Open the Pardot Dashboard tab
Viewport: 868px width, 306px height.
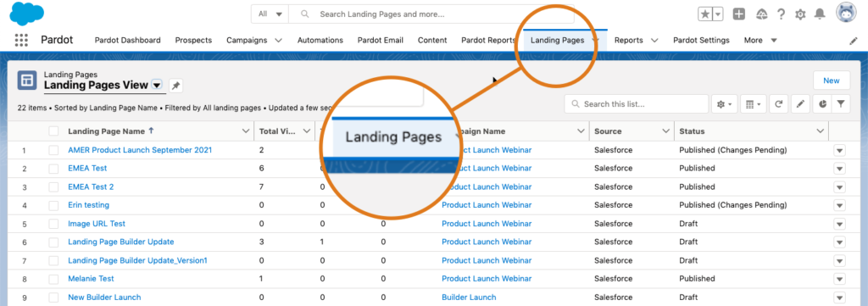coord(128,41)
